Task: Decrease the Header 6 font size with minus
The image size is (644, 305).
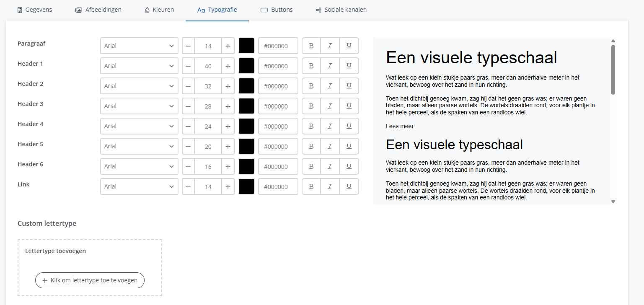Action: (188, 166)
